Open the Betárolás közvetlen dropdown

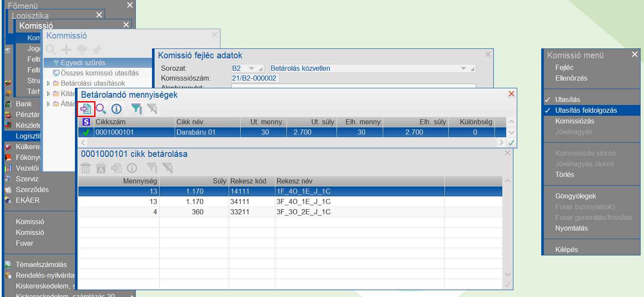tap(463, 69)
